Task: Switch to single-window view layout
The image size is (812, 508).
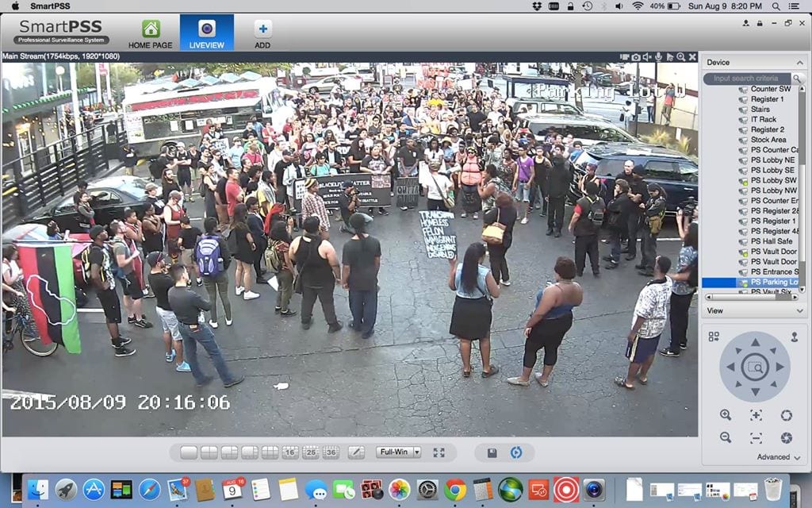Action: (189, 452)
